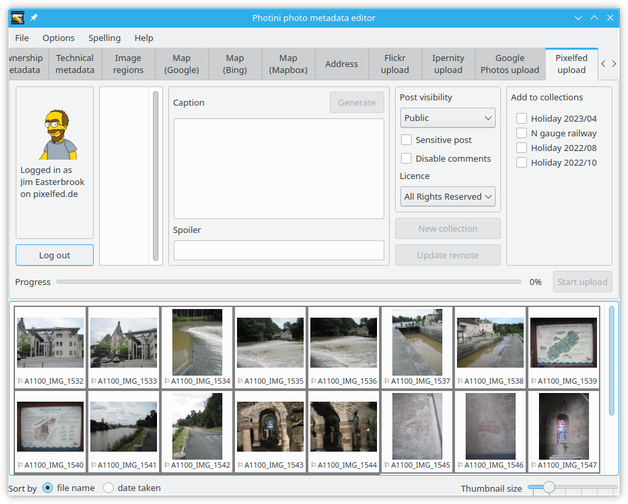Screen dimensions: 628x504
Task: Click the selected-image list scrollbar
Action: click(x=155, y=176)
